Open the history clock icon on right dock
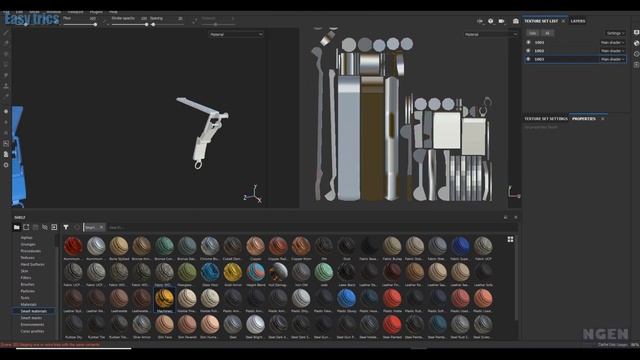 636,54
